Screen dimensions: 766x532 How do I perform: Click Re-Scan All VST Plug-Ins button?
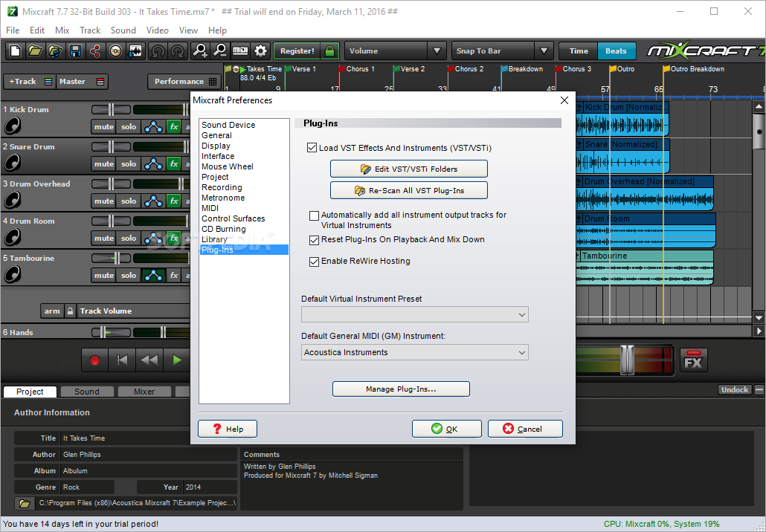pos(409,190)
